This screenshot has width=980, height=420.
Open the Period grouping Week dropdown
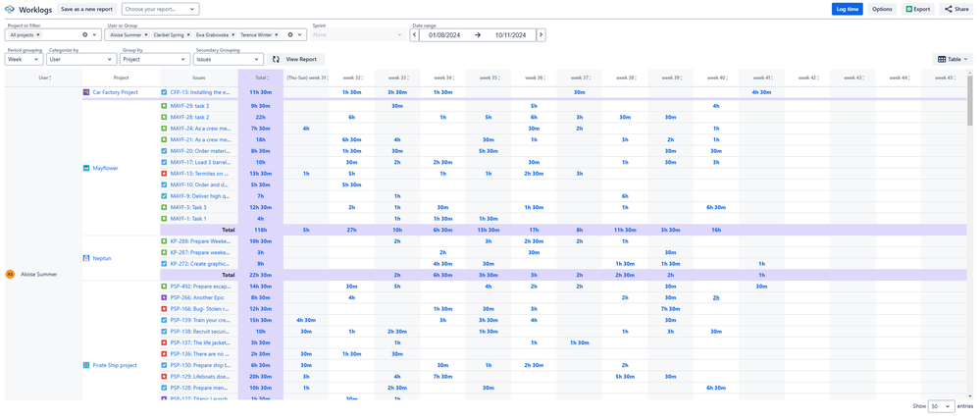click(x=24, y=60)
